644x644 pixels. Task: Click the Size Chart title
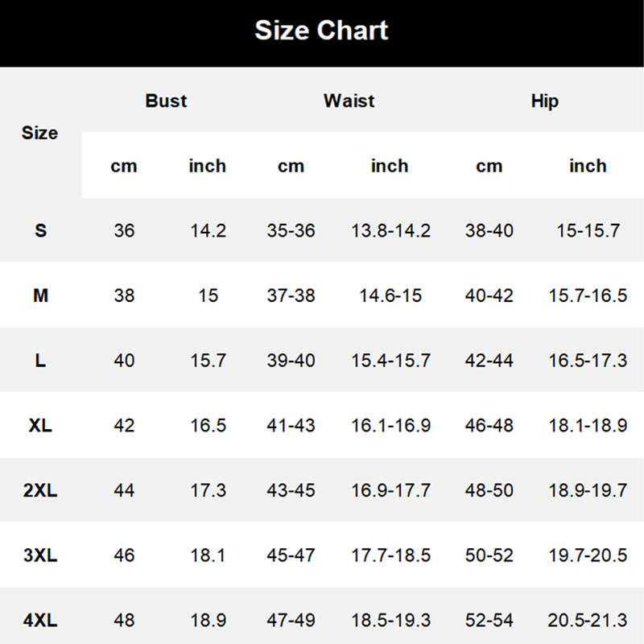point(321,31)
